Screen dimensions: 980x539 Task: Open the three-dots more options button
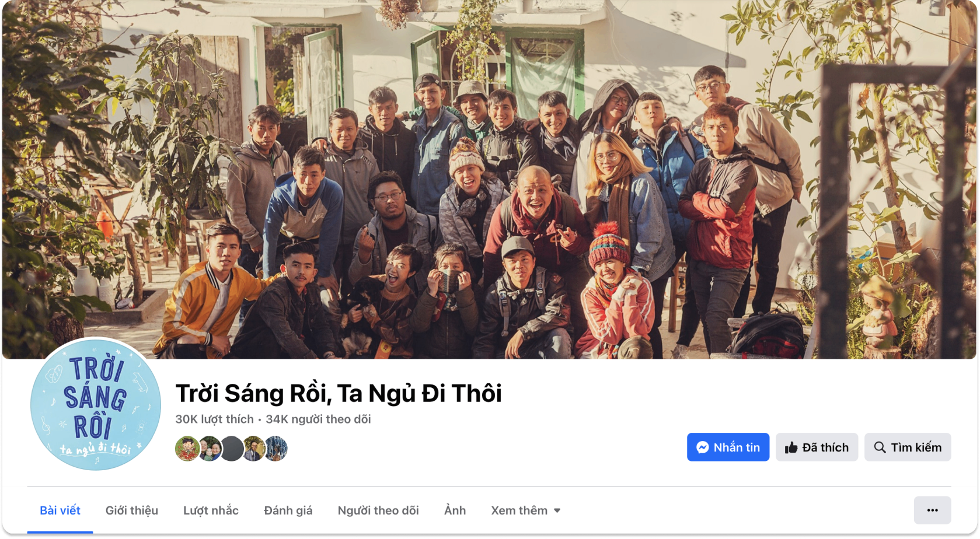tap(932, 510)
